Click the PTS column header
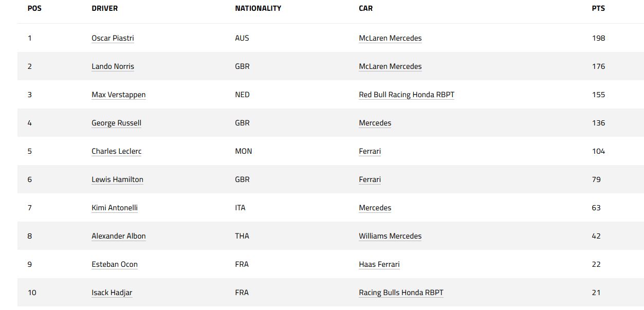Screen dimensions: 644x310 598,9
